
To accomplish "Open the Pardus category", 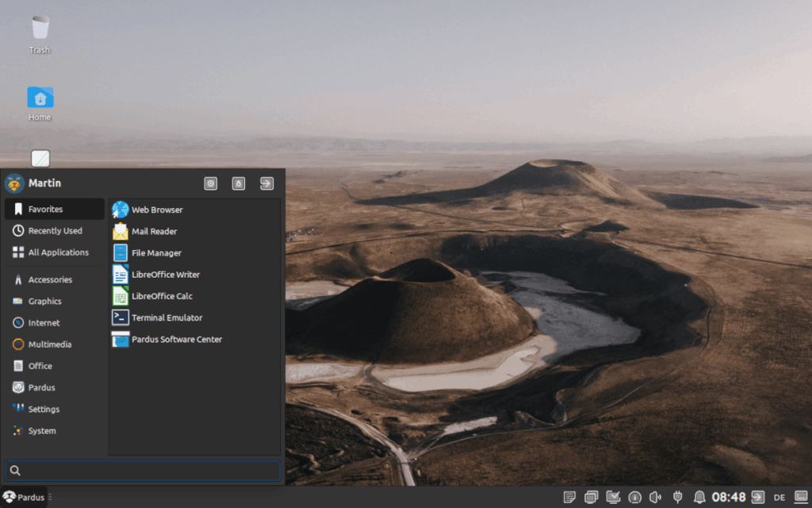I will [x=55, y=387].
